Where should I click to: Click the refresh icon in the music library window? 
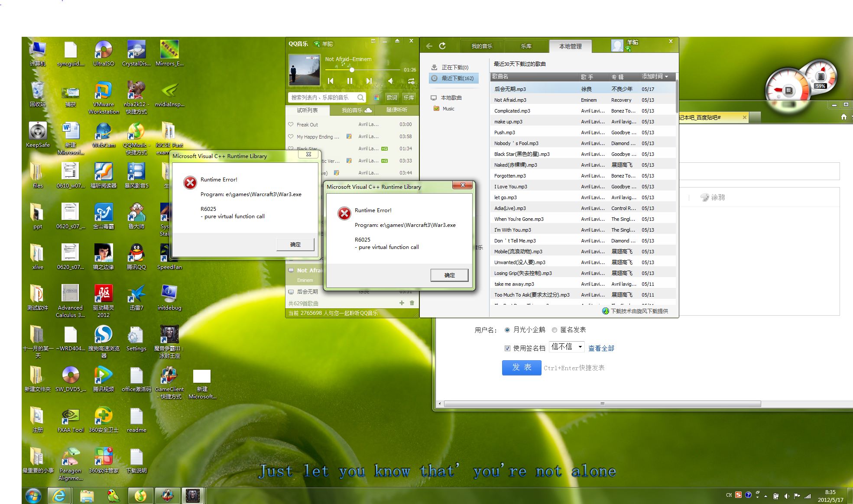point(442,46)
